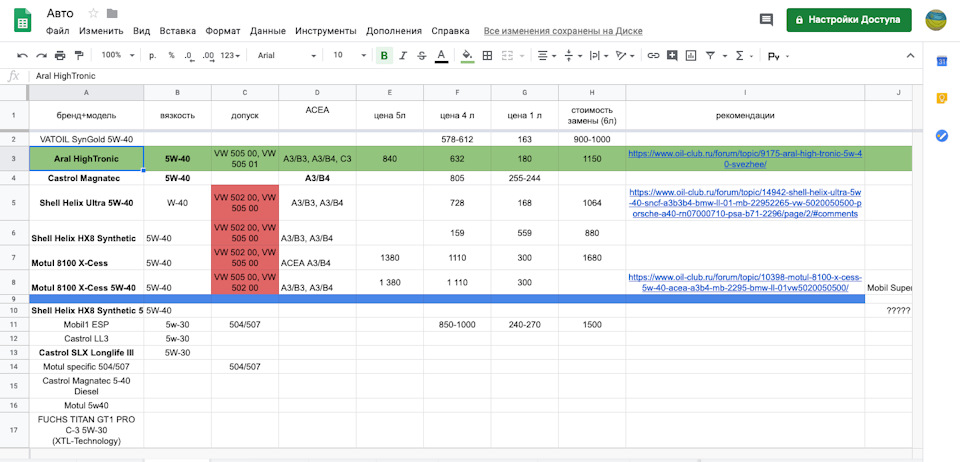This screenshot has width=960, height=462.
Task: Open the Arial font dropdown
Action: [287, 56]
